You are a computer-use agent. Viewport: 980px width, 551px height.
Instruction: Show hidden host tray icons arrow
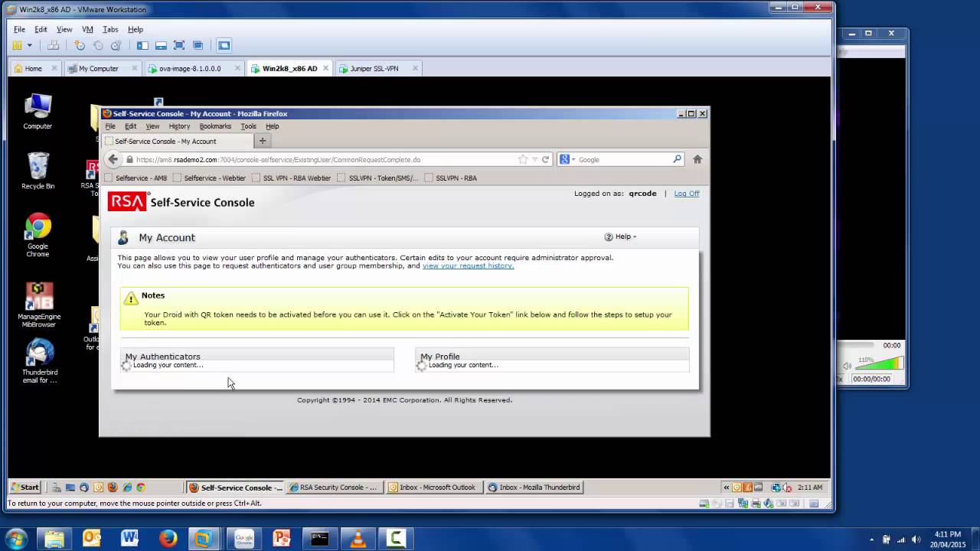872,540
